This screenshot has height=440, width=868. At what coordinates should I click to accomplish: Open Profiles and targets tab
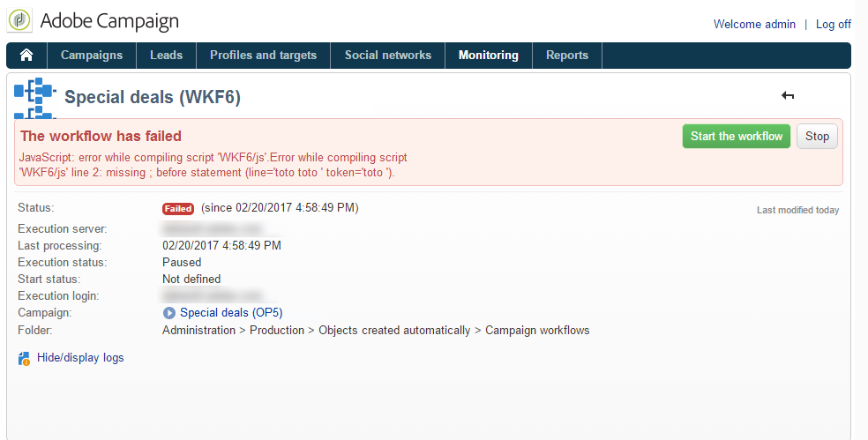click(264, 56)
